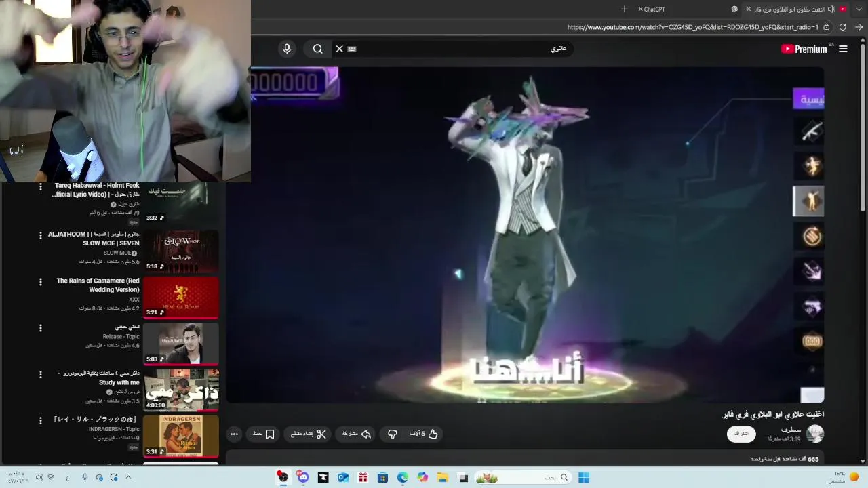This screenshot has height=488, width=868.
Task: Open Microsoft Store from the taskbar
Action: coord(382,477)
